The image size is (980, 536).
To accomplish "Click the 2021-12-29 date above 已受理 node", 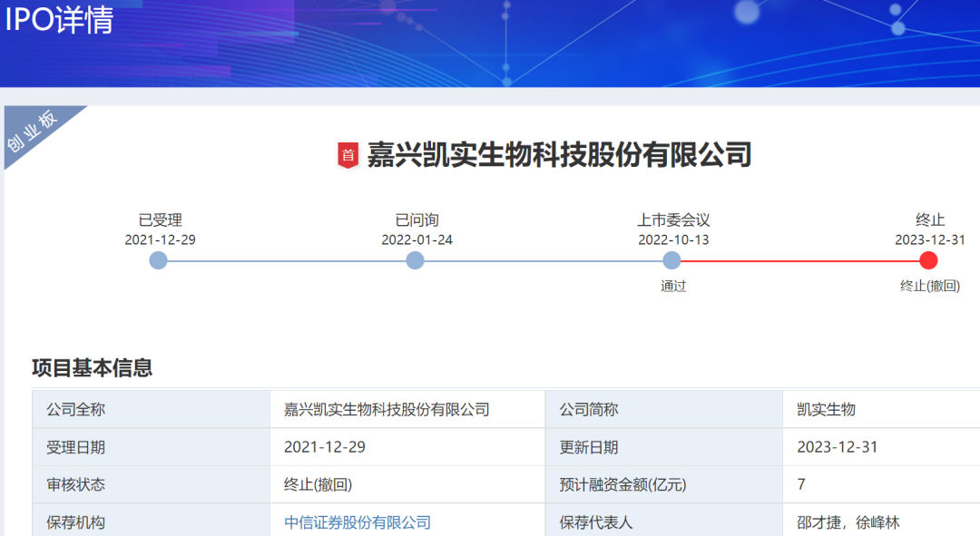I will (160, 240).
